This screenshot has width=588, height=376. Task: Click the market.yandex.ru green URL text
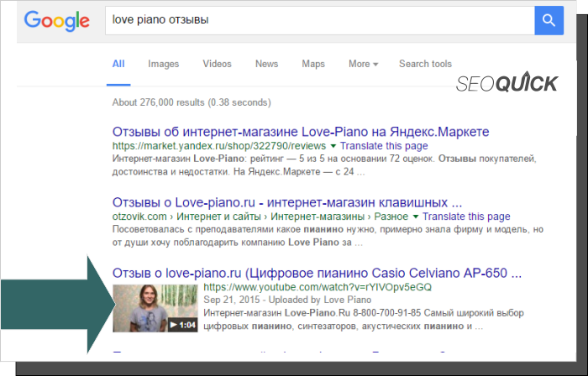pos(219,146)
